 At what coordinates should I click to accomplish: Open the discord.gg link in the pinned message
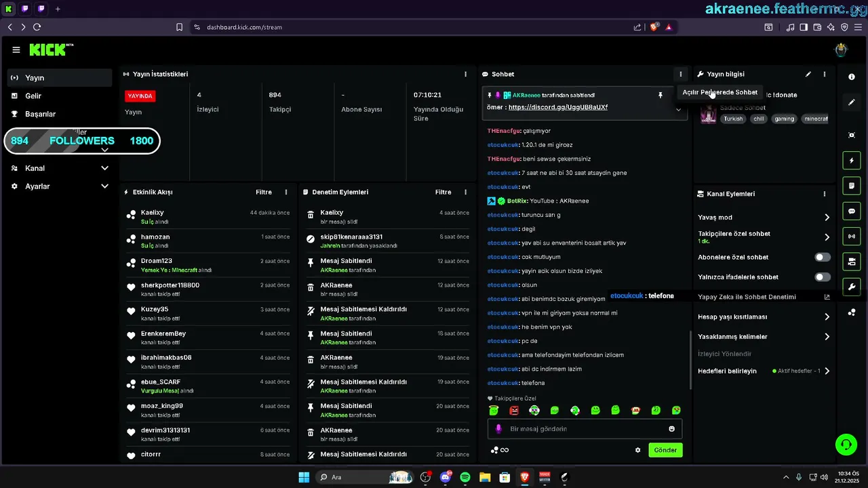tap(557, 107)
